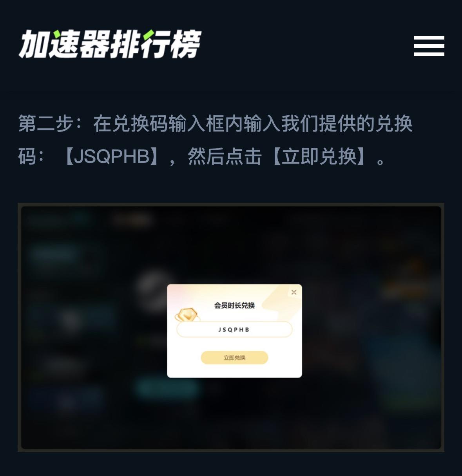Viewport: 462px width, 476px height.
Task: Click the 第二步 step heading text
Action: pos(46,124)
